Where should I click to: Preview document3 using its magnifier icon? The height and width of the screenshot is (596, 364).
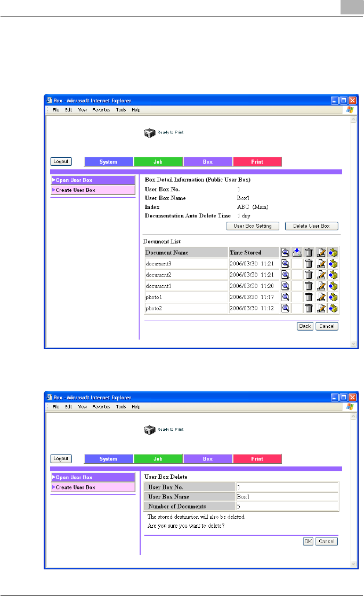coord(286,263)
